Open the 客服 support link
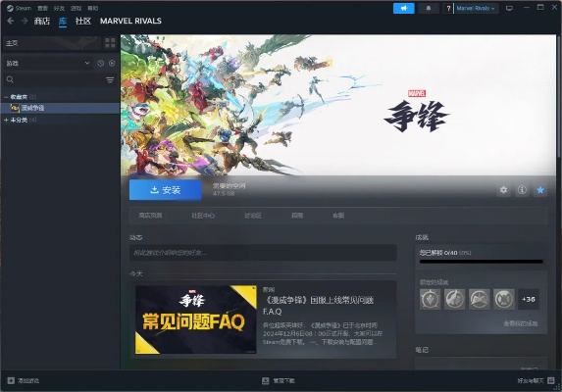The image size is (562, 392). click(x=338, y=216)
